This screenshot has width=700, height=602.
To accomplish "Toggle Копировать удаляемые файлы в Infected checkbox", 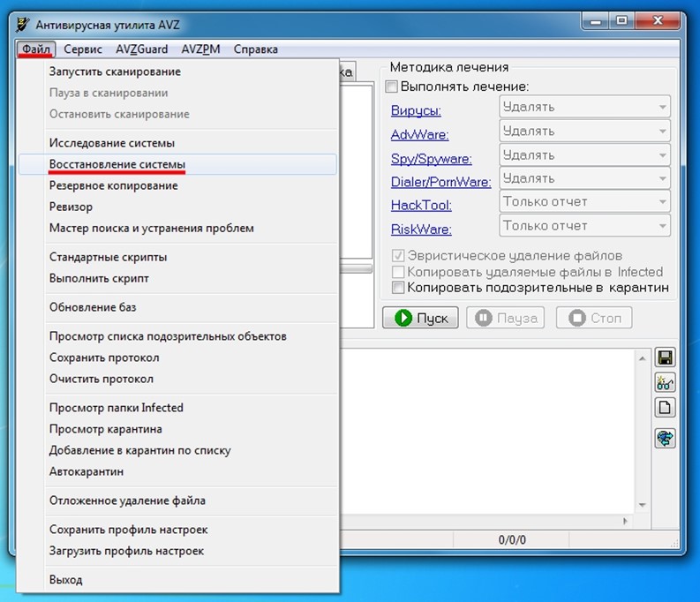I will point(398,272).
